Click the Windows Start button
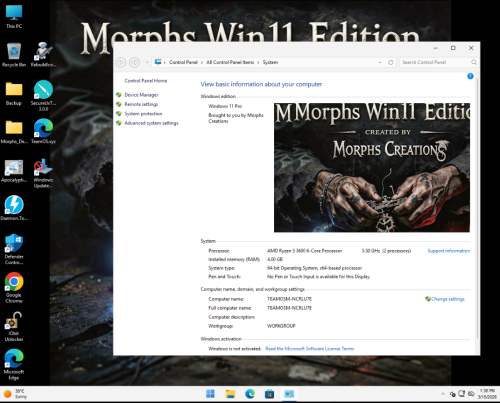The height and width of the screenshot is (403, 500). point(210,394)
